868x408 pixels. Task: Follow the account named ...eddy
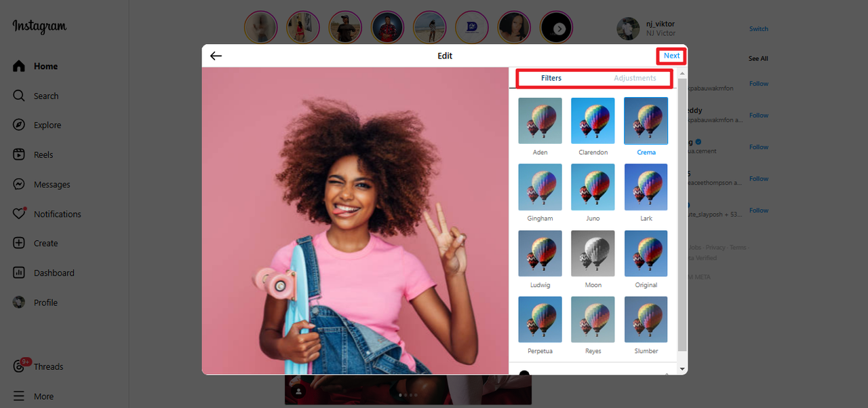759,115
